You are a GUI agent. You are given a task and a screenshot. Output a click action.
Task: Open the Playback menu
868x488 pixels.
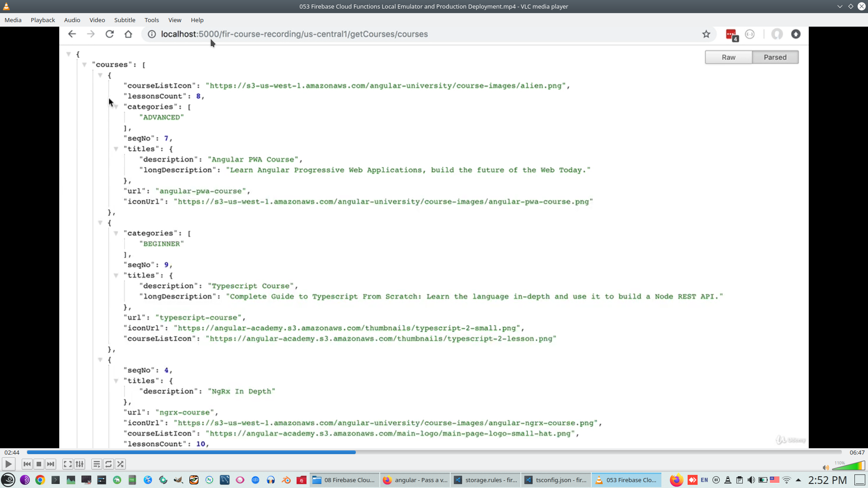(42, 20)
